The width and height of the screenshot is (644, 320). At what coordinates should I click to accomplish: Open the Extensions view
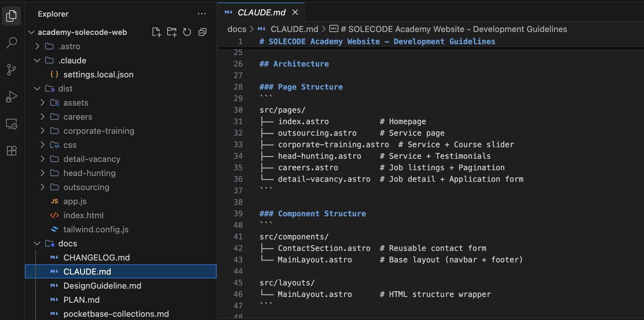[12, 150]
